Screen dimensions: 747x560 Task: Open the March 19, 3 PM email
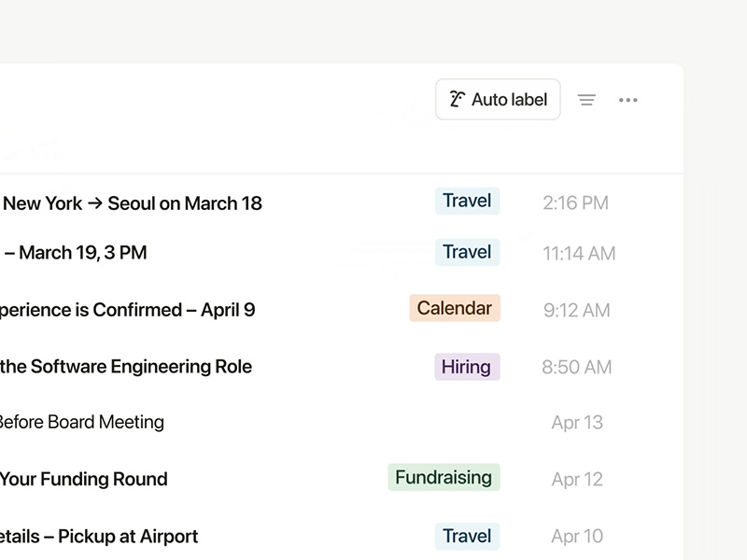[x=76, y=253]
